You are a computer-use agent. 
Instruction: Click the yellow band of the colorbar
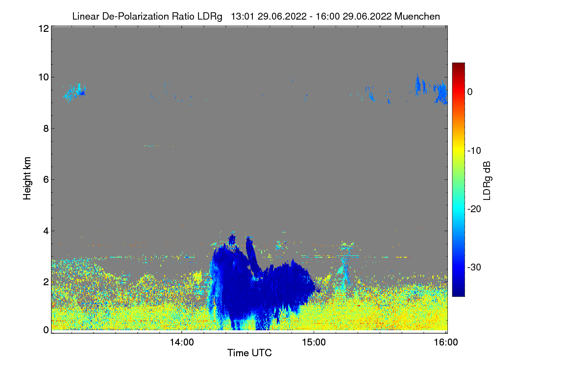pos(458,150)
